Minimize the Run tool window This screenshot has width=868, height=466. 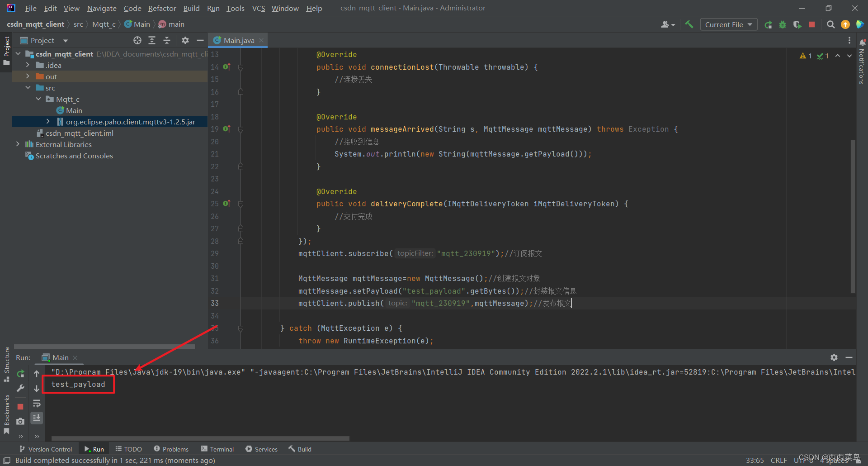click(x=849, y=357)
